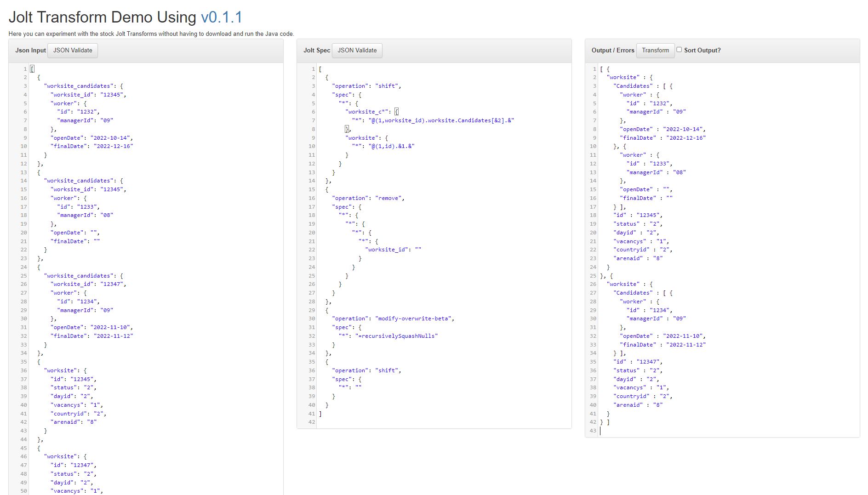
Task: Click "managerId": "09" on input line 7
Action: [85, 120]
